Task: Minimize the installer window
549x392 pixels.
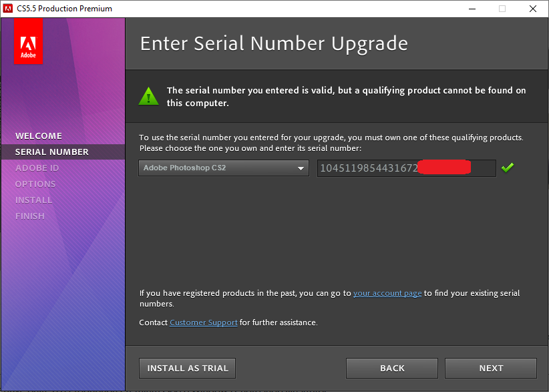Action: 472,9
